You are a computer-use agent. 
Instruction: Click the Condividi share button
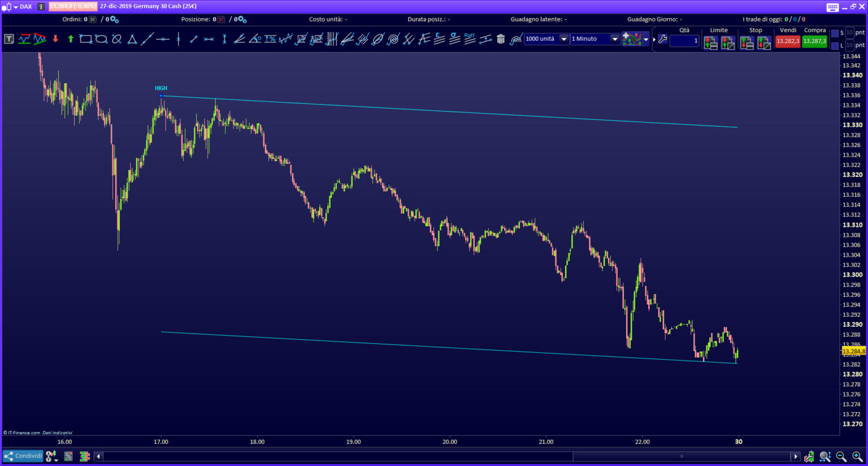pos(23,456)
